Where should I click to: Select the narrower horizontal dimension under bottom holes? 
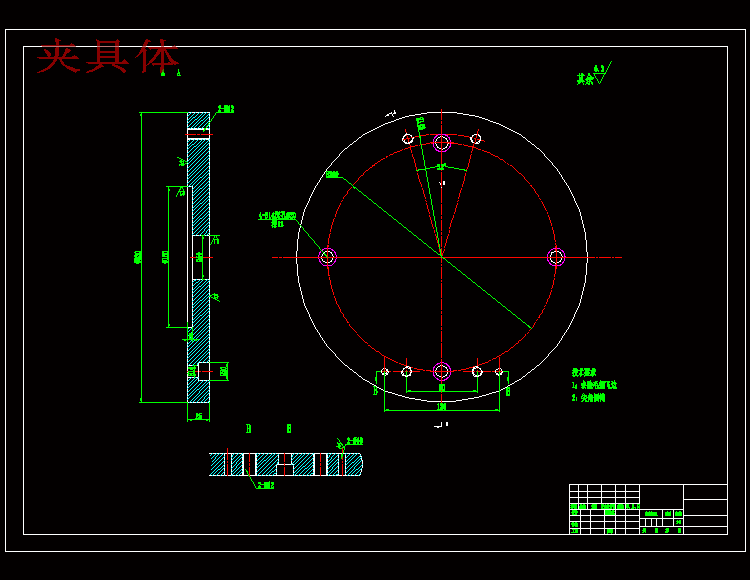(x=441, y=388)
